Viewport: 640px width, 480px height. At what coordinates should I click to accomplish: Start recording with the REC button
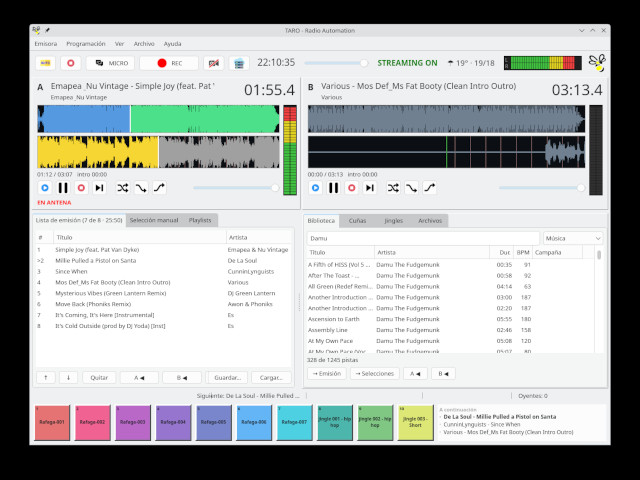tap(169, 63)
